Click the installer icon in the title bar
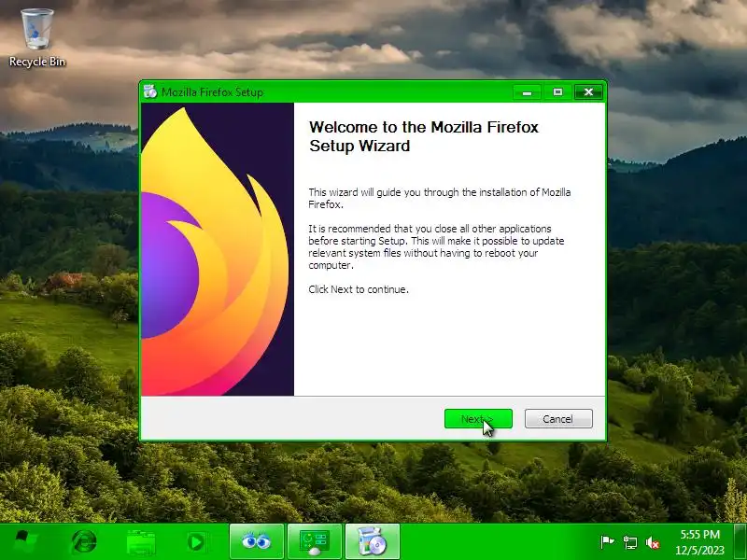This screenshot has width=747, height=560. point(150,91)
